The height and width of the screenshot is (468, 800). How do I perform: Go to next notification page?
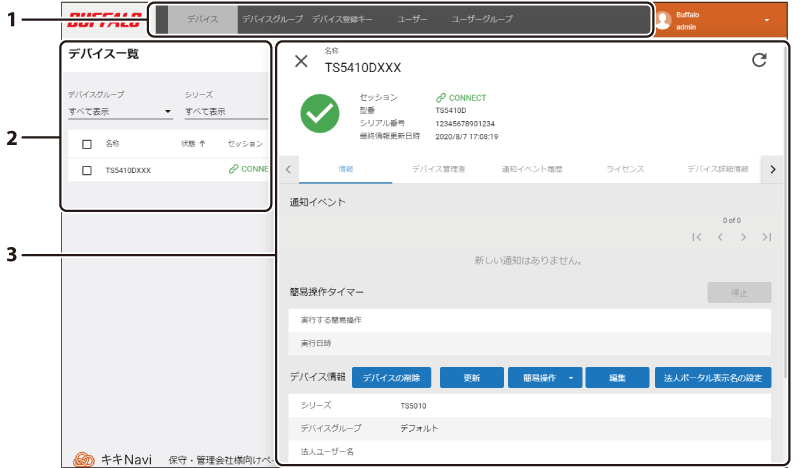[x=743, y=237]
